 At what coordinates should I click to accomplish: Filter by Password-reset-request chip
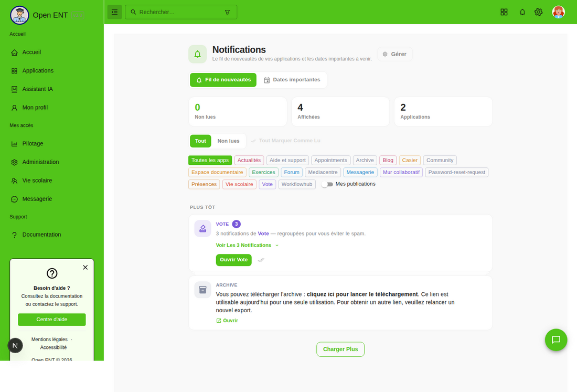[457, 172]
